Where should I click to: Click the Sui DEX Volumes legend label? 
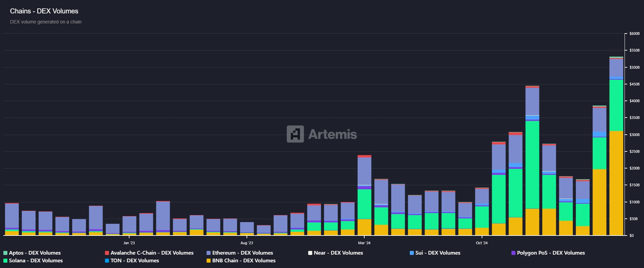pos(438,253)
